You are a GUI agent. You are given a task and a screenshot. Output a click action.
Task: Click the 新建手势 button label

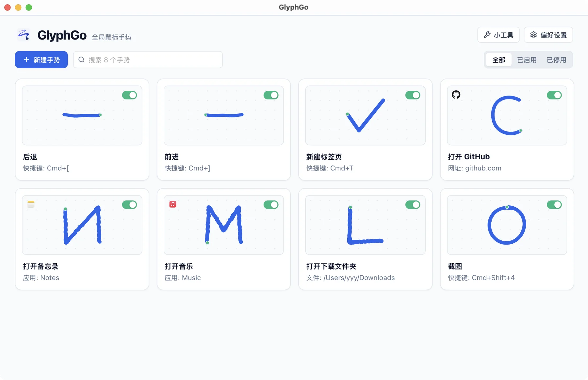pos(47,60)
